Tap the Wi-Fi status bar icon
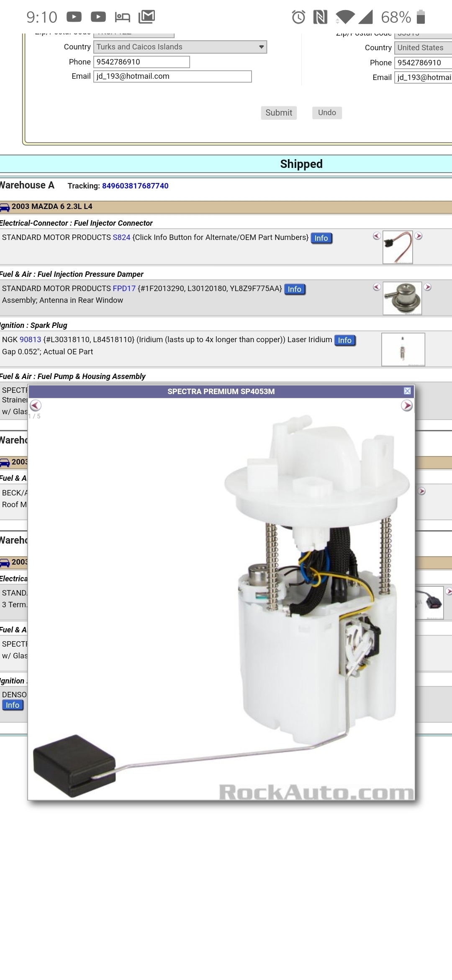 click(345, 17)
